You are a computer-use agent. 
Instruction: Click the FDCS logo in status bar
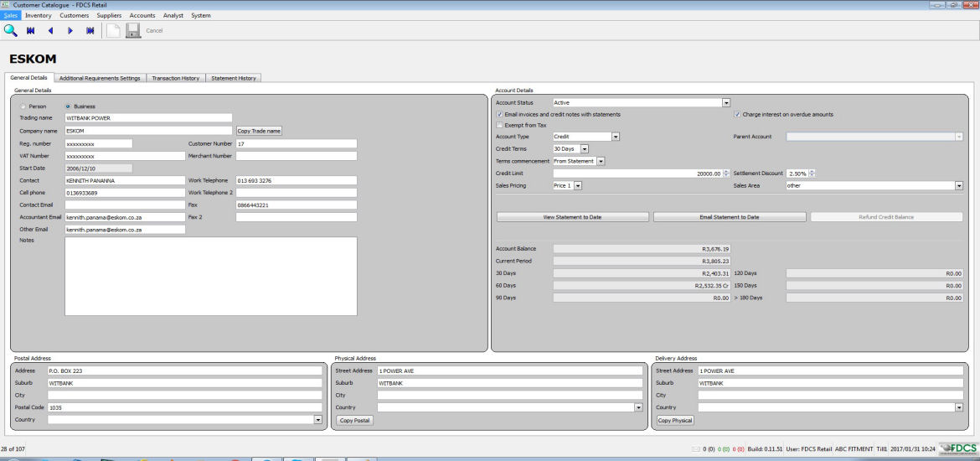coord(960,448)
